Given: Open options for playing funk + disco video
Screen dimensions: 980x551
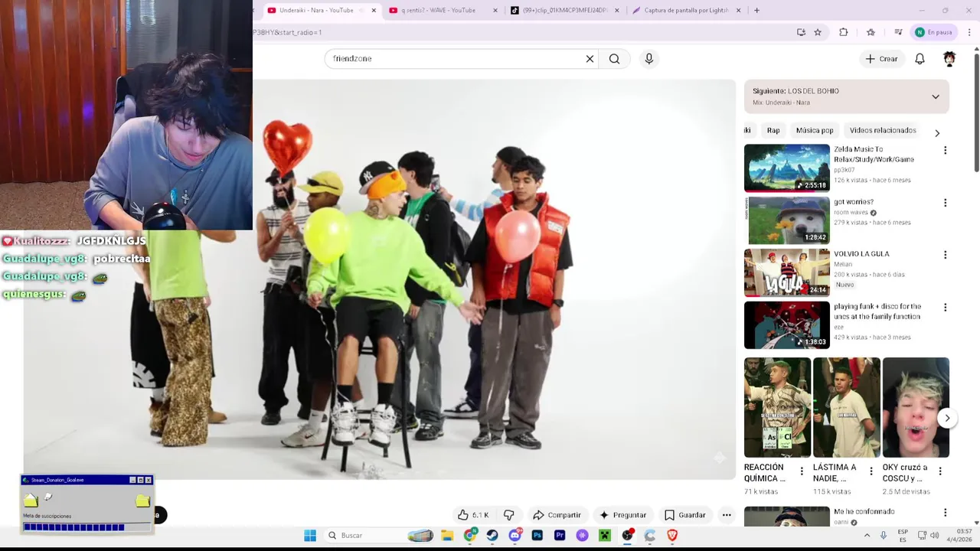Looking at the screenshot, I should pyautogui.click(x=945, y=308).
